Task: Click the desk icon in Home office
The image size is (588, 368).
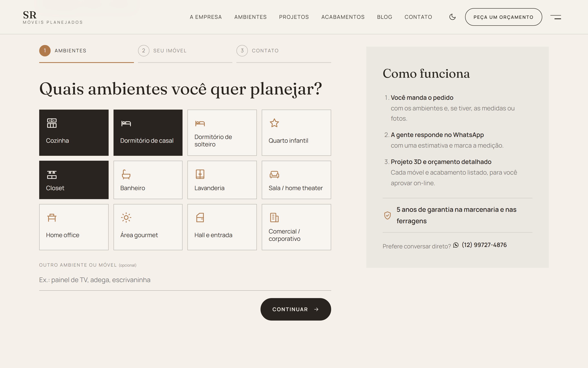Action: (x=52, y=218)
